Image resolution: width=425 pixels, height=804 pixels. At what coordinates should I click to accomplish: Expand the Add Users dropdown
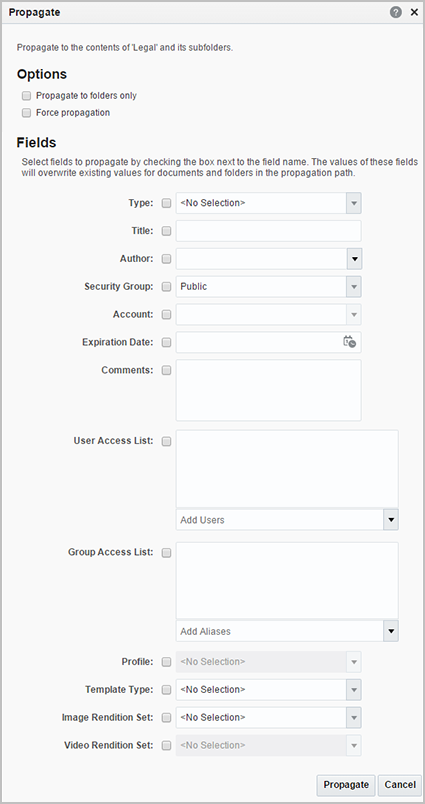coord(391,520)
